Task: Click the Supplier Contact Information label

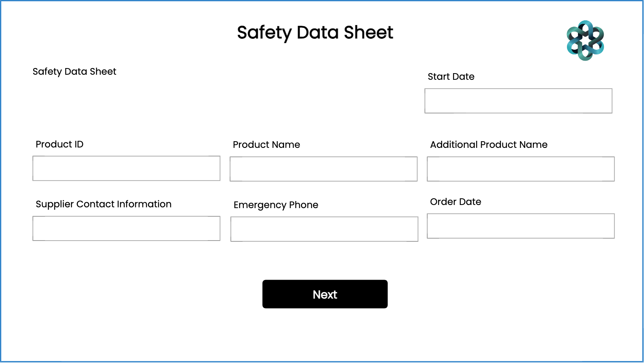Action: [103, 204]
